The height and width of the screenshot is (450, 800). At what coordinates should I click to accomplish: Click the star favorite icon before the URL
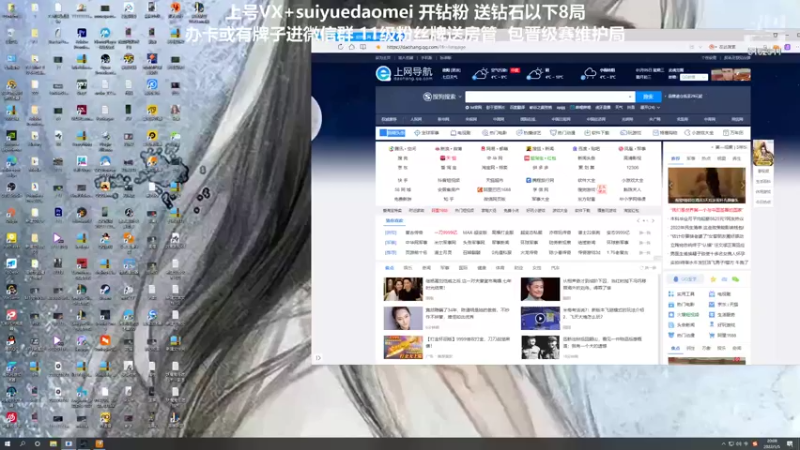(378, 47)
